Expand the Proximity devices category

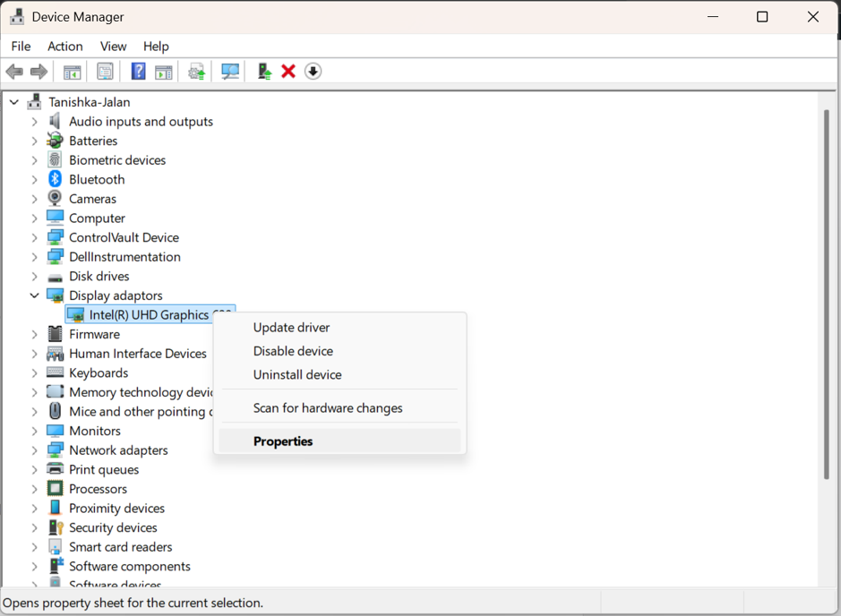tap(34, 509)
